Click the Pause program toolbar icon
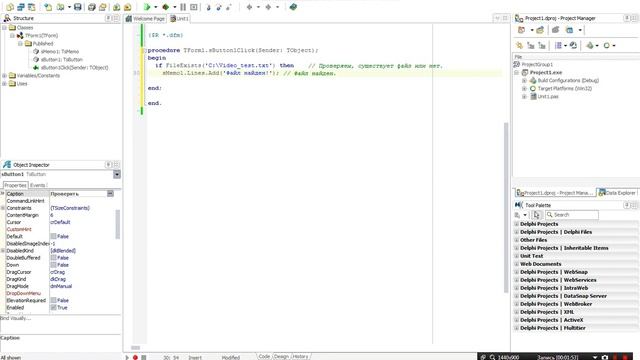The width and height of the screenshot is (640, 360). [x=183, y=7]
